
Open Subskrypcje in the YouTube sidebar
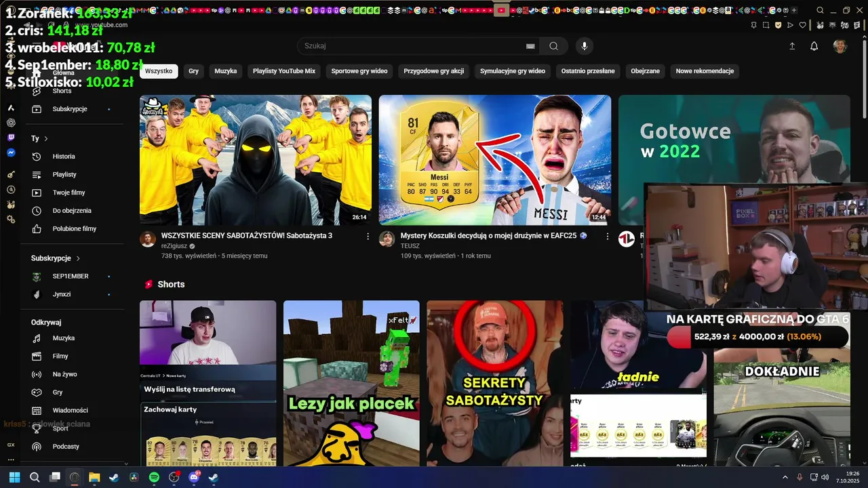click(x=71, y=109)
